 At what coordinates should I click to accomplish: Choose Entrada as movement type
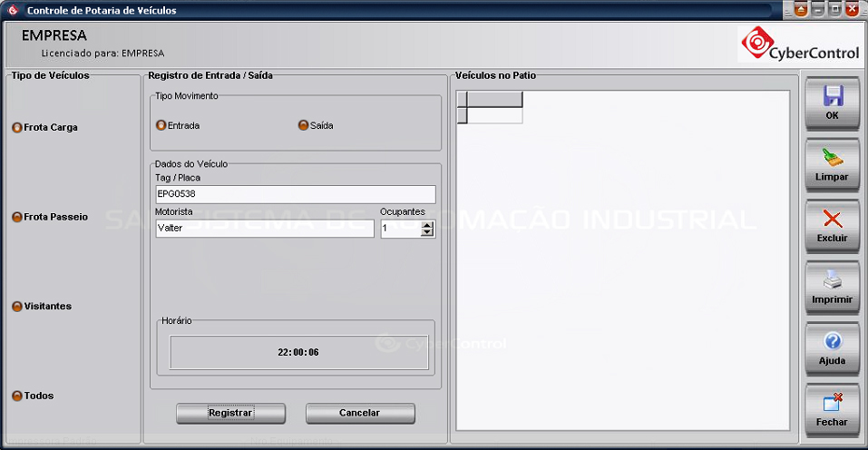coord(161,126)
